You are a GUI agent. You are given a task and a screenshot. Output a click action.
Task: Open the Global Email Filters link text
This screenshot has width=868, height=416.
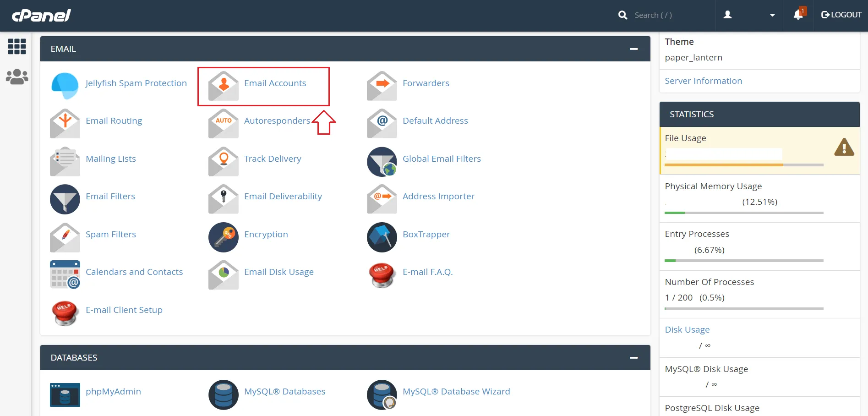(442, 159)
